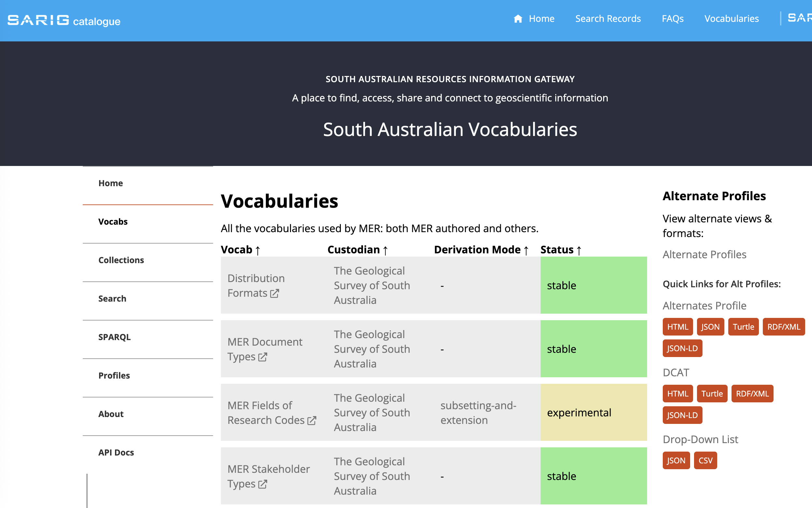Click the South Australian Vocabularies banner title
The image size is (812, 508).
click(x=450, y=129)
